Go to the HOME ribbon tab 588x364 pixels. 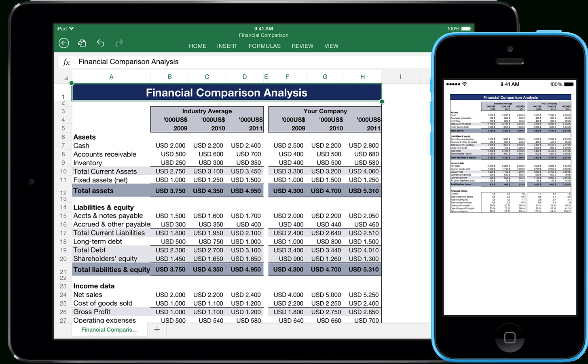click(197, 46)
